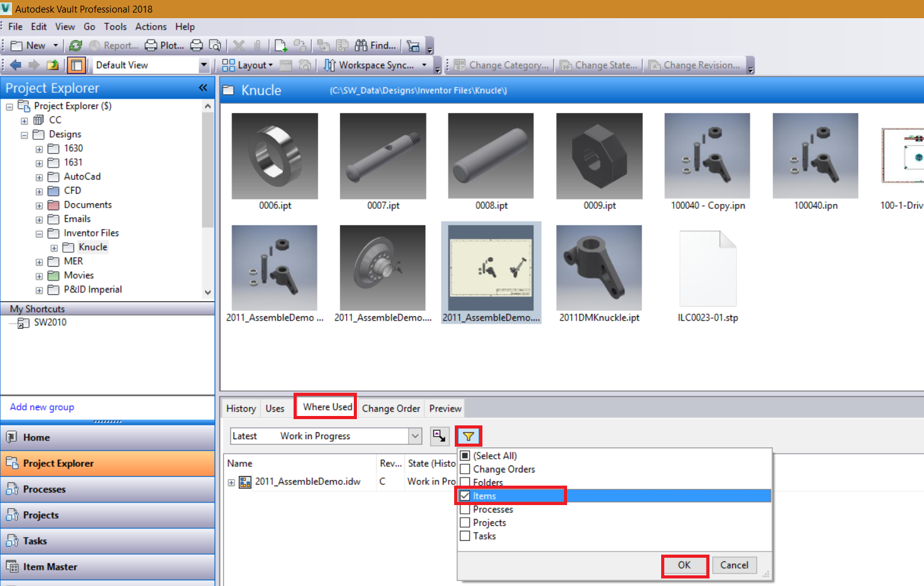The image size is (924, 586).
Task: Click the Print icon beside Plot
Action: point(196,45)
